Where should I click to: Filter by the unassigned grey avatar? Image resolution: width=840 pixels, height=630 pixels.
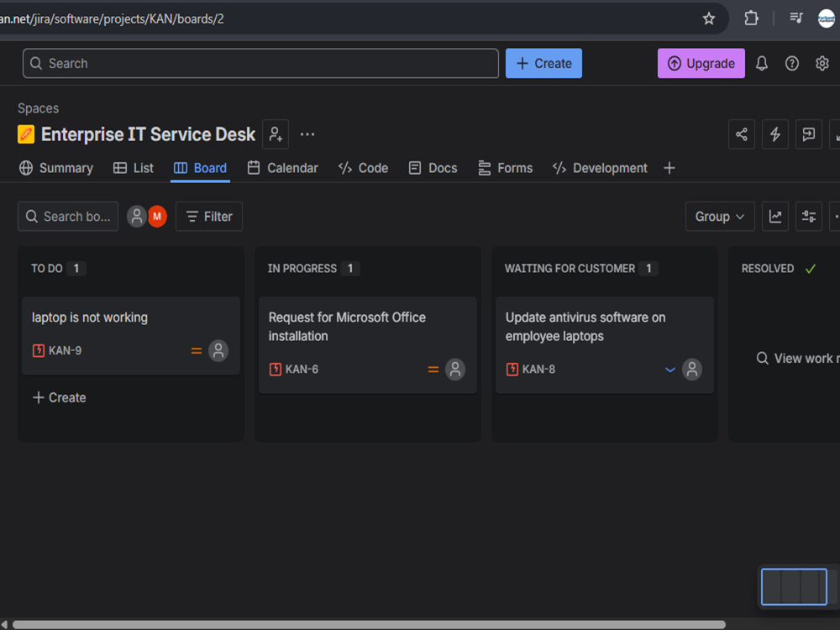click(x=137, y=217)
